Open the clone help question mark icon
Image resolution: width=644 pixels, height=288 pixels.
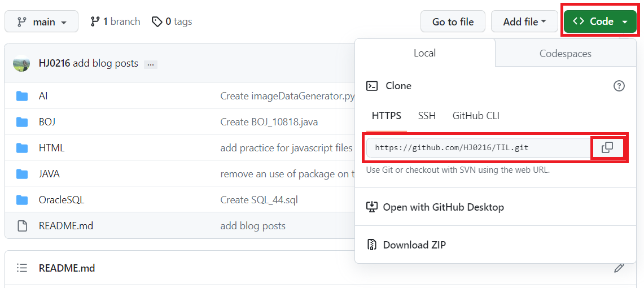(x=619, y=86)
